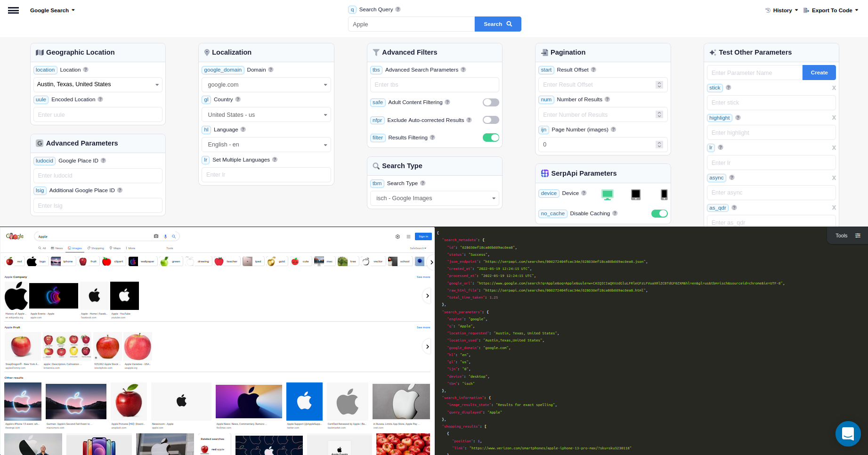Open the hamburger menu
Viewport: 868px width, 455px height.
pyautogui.click(x=14, y=10)
